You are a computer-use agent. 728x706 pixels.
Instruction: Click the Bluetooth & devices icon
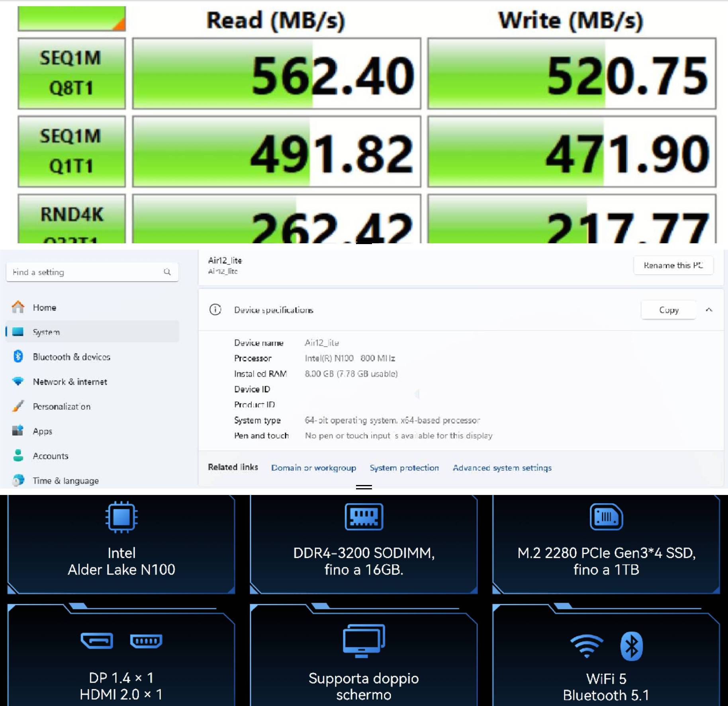click(18, 356)
